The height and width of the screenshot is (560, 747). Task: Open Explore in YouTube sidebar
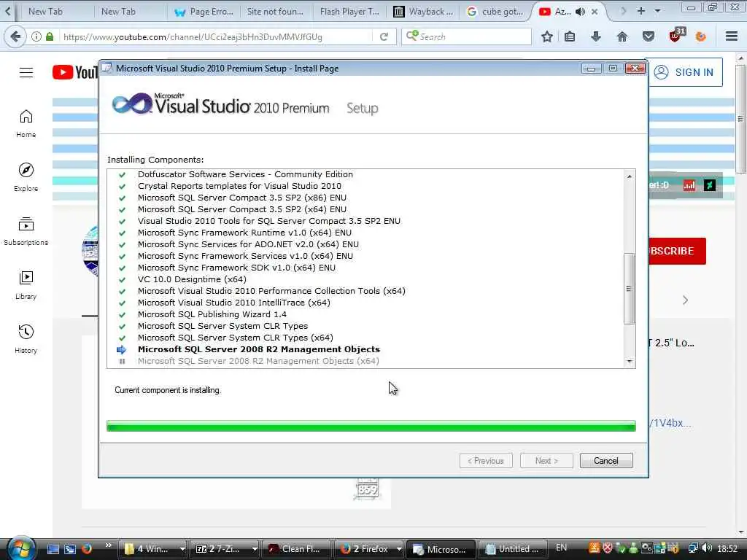(x=26, y=177)
